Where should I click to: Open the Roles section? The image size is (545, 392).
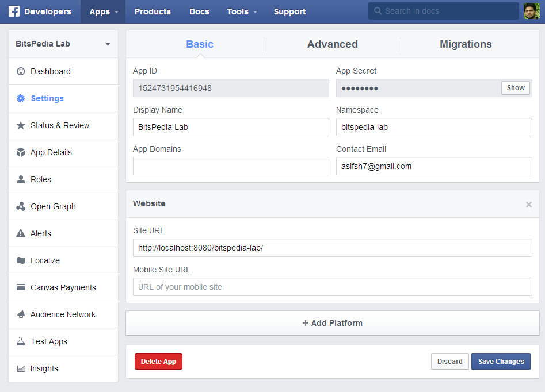41,179
